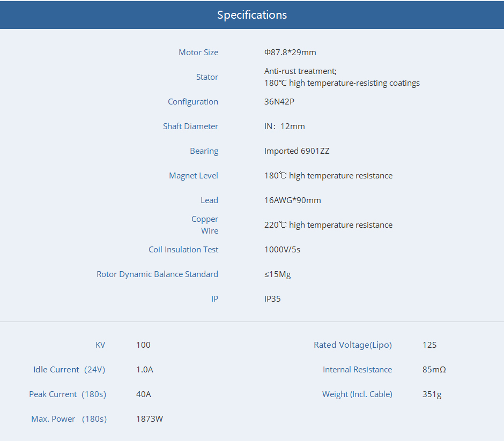Click the Rated Voltage(Lipo) label
This screenshot has width=504, height=441.
[x=353, y=345]
